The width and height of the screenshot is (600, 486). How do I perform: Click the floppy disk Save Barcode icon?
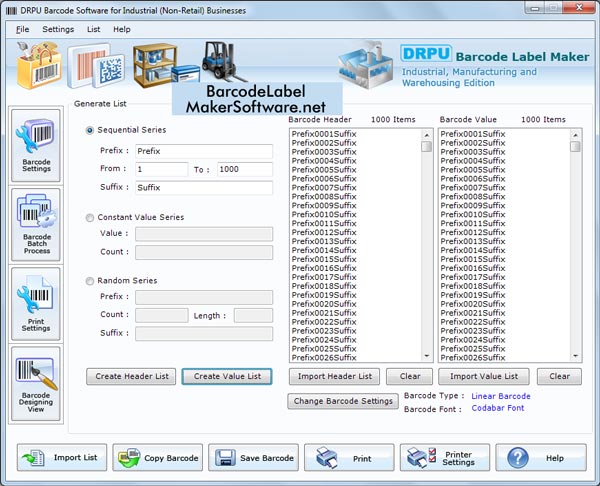pos(225,458)
